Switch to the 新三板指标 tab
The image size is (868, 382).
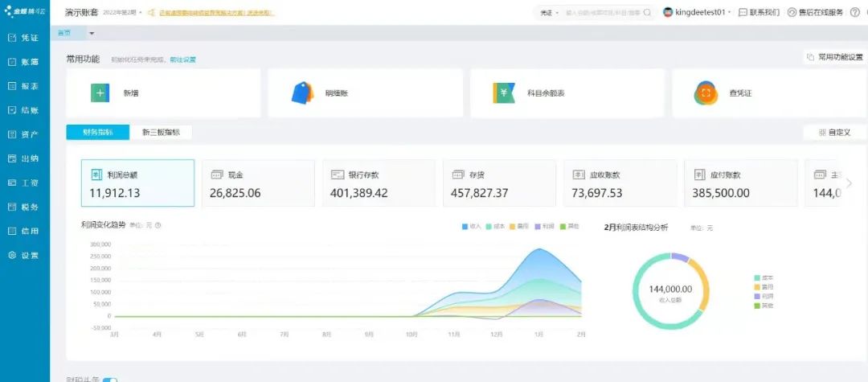click(x=161, y=133)
